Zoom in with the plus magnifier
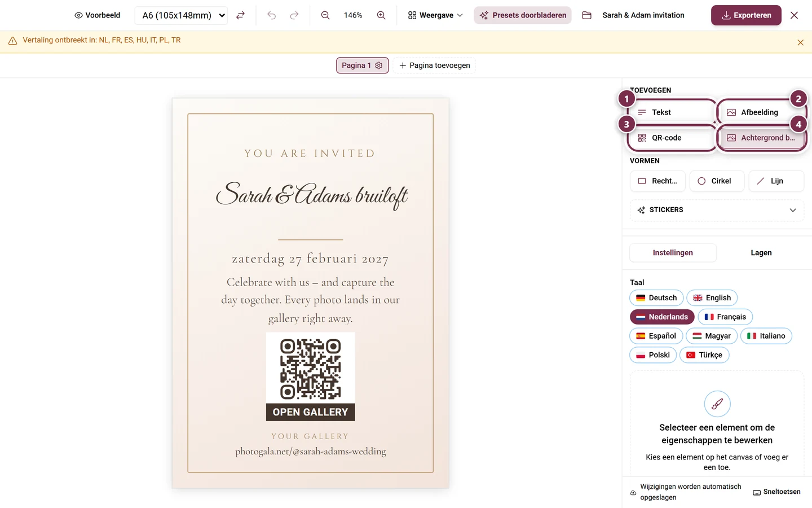Image resolution: width=812 pixels, height=508 pixels. [381, 15]
